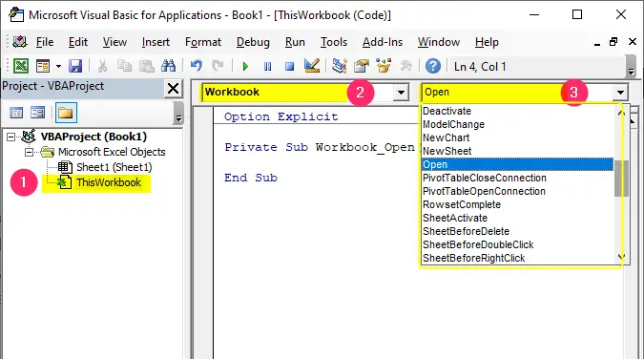Select ThisWorkbook in project tree
Image resolution: width=644 pixels, height=359 pixels.
(109, 182)
